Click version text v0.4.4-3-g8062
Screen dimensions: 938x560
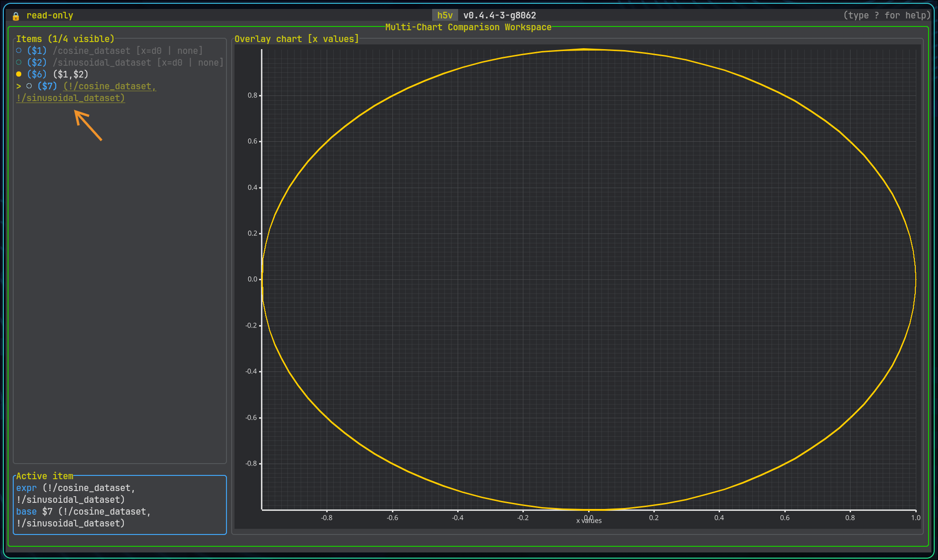[500, 15]
